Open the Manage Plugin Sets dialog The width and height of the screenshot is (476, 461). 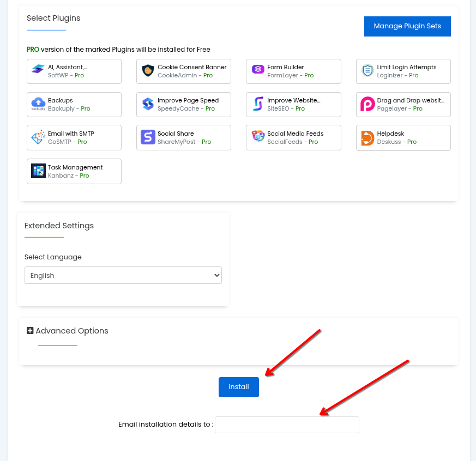pos(407,26)
